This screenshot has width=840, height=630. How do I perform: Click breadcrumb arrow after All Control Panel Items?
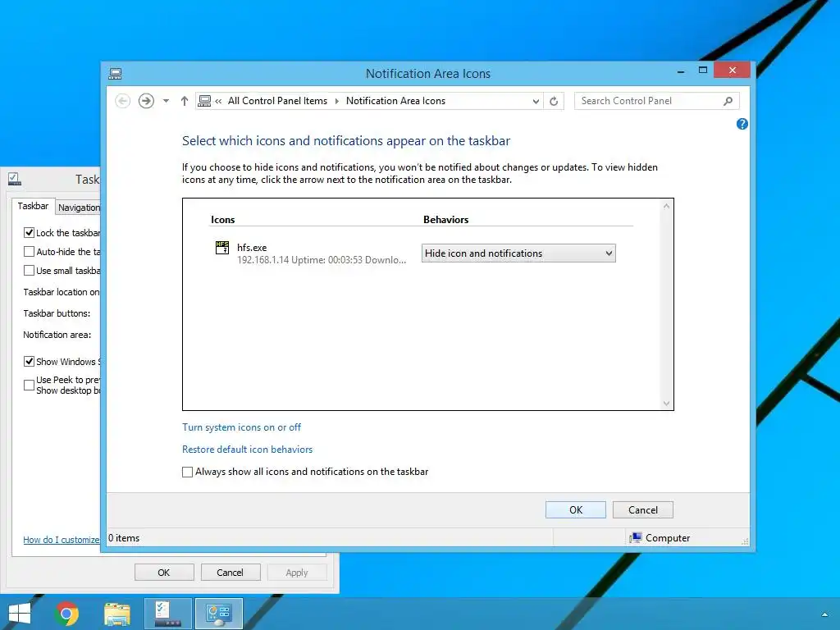coord(336,101)
